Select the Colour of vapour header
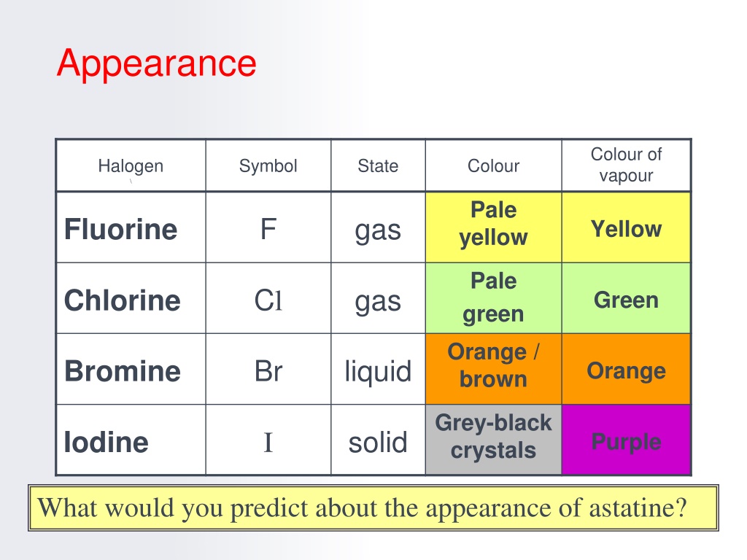Image resolution: width=747 pixels, height=560 pixels. tap(626, 166)
